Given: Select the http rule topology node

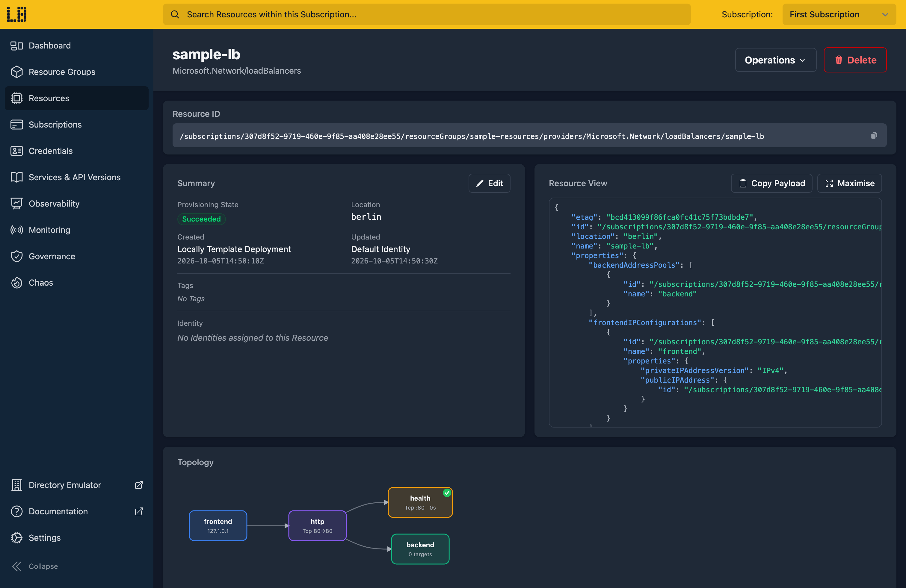Looking at the screenshot, I should click(x=317, y=526).
